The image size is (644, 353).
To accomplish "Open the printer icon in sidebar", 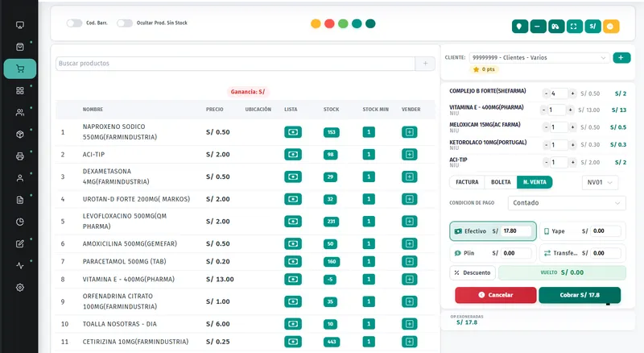I will coord(19,156).
